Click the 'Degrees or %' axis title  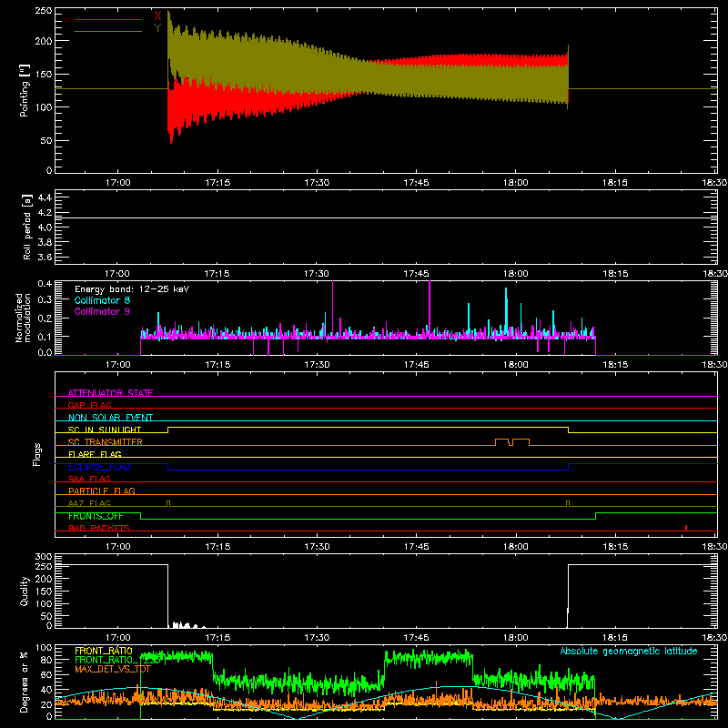25,682
